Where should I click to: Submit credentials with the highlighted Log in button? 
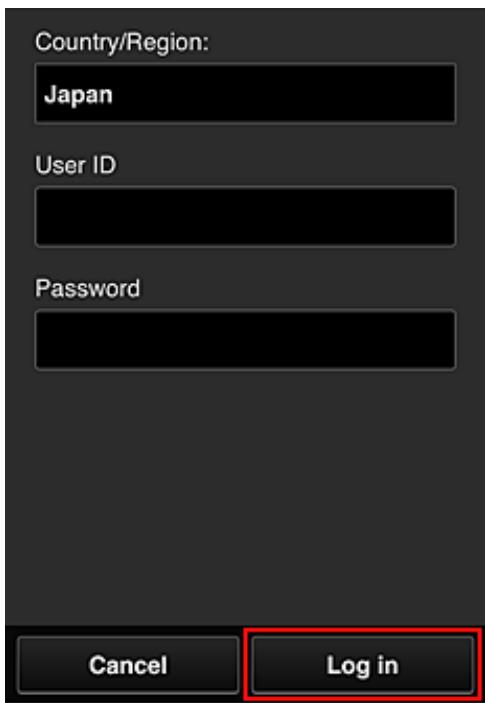[362, 665]
